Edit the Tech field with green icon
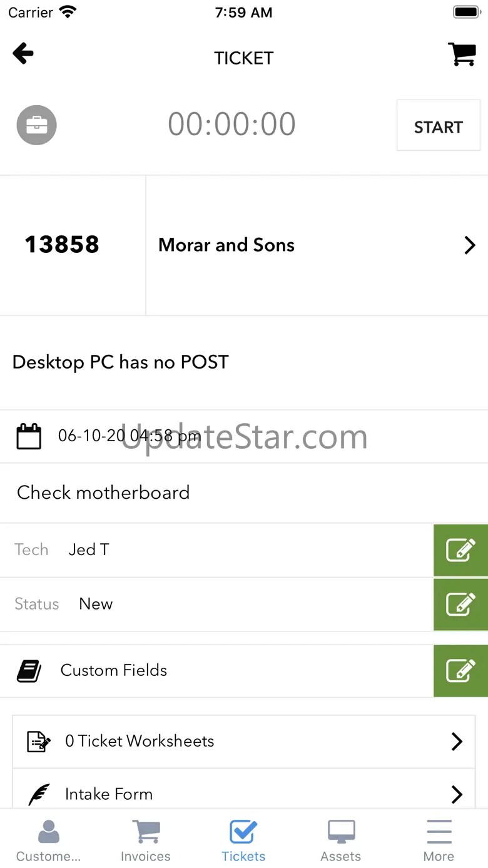Image resolution: width=488 pixels, height=868 pixels. [x=460, y=550]
